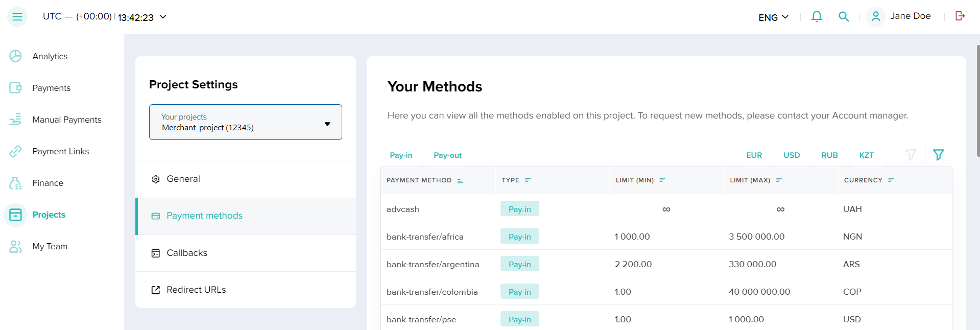Click the Payment methods card icon

(156, 216)
